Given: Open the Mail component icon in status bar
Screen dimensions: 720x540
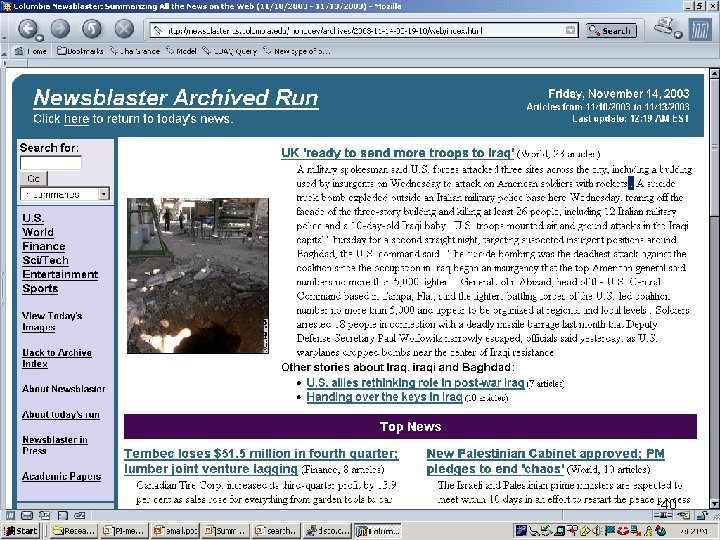Looking at the screenshot, I should coord(27,515).
